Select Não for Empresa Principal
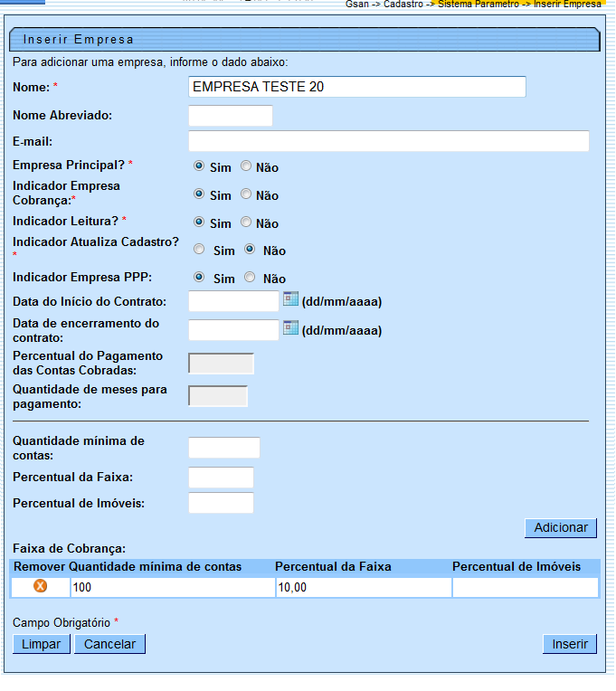 (x=246, y=166)
